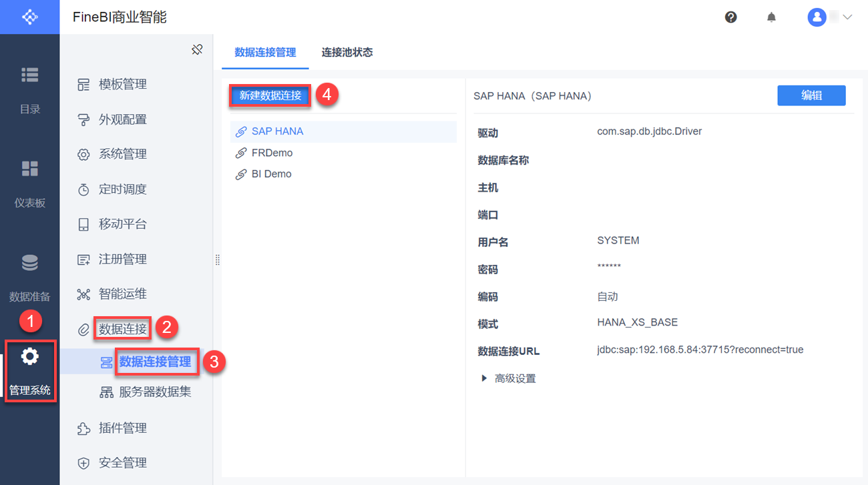Viewport: 868px width, 485px height.
Task: Click the driver value com.sap.db.jdbc.Driver
Action: tap(650, 131)
